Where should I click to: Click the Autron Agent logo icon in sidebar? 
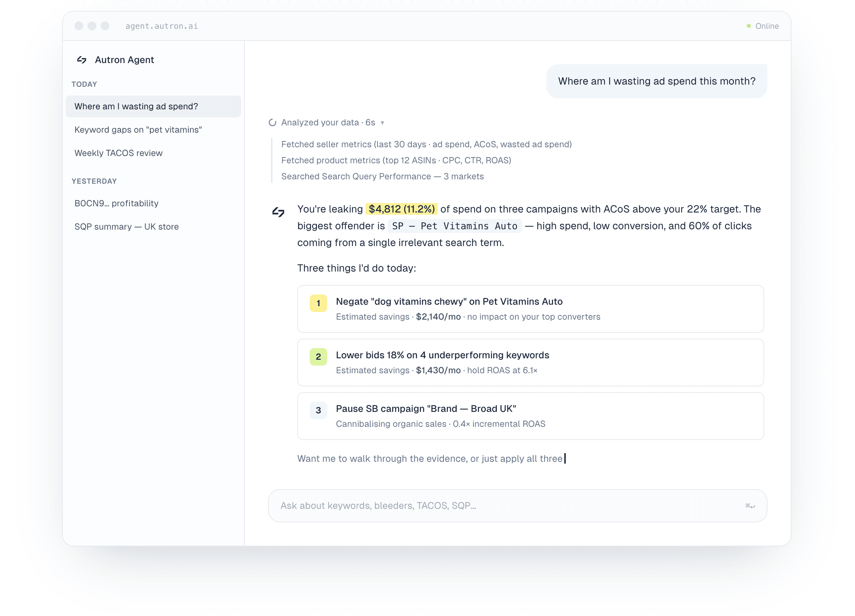click(82, 60)
